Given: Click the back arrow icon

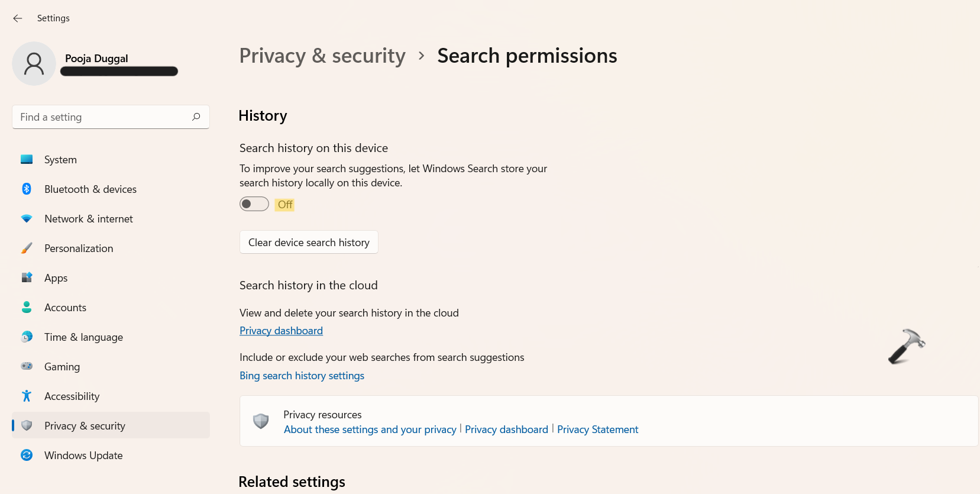Looking at the screenshot, I should point(18,18).
